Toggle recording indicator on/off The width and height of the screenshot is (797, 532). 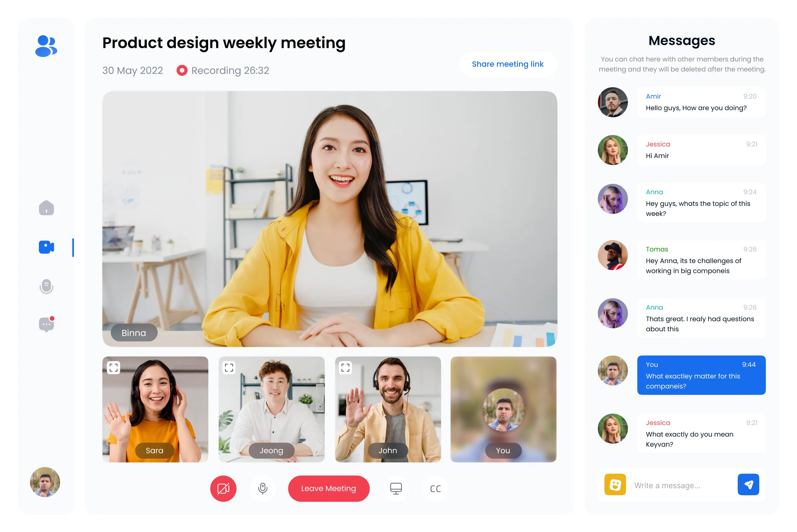[182, 70]
